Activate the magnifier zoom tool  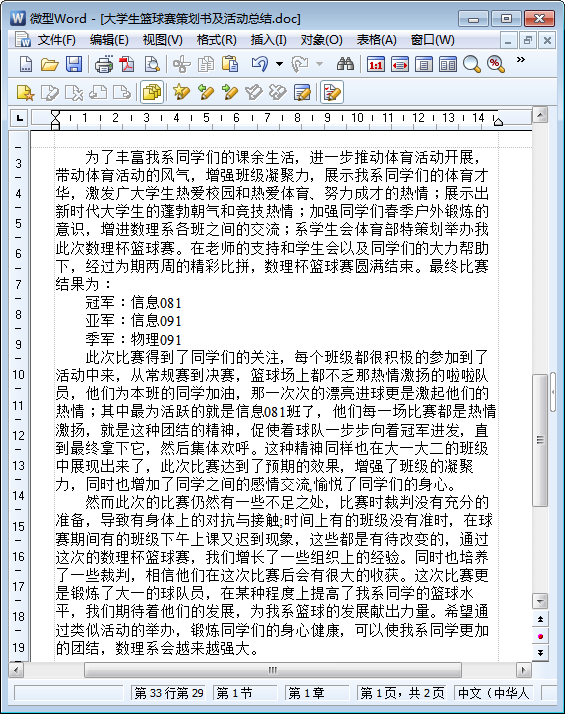472,64
